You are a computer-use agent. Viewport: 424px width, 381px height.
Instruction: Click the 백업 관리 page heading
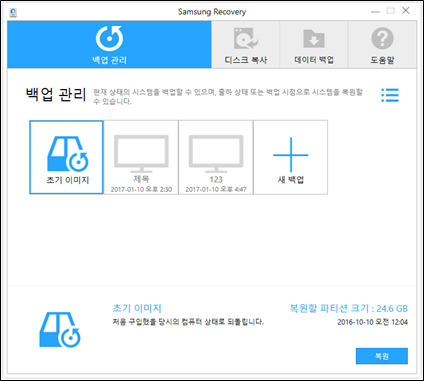56,94
